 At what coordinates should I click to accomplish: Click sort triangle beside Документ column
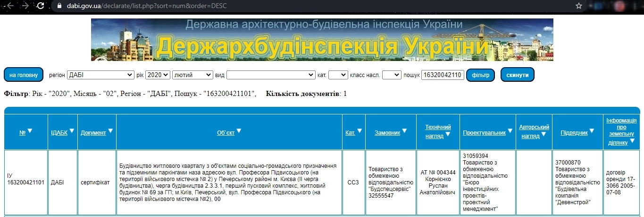(x=110, y=131)
